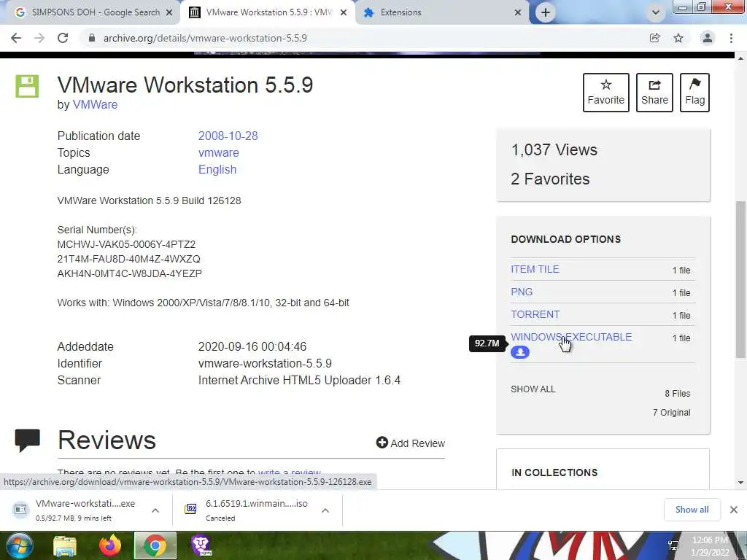
Task: Open PNG download option
Action: click(522, 292)
